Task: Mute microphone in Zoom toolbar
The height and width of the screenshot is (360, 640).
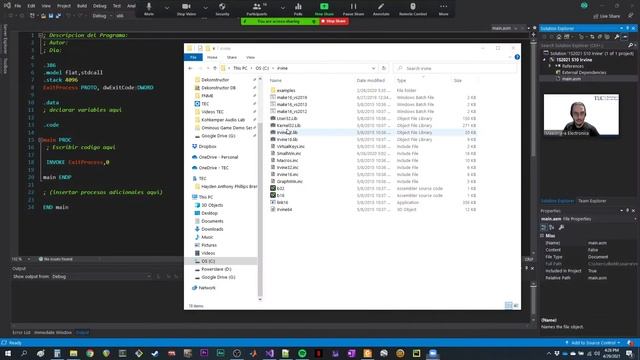Action: coord(149,9)
